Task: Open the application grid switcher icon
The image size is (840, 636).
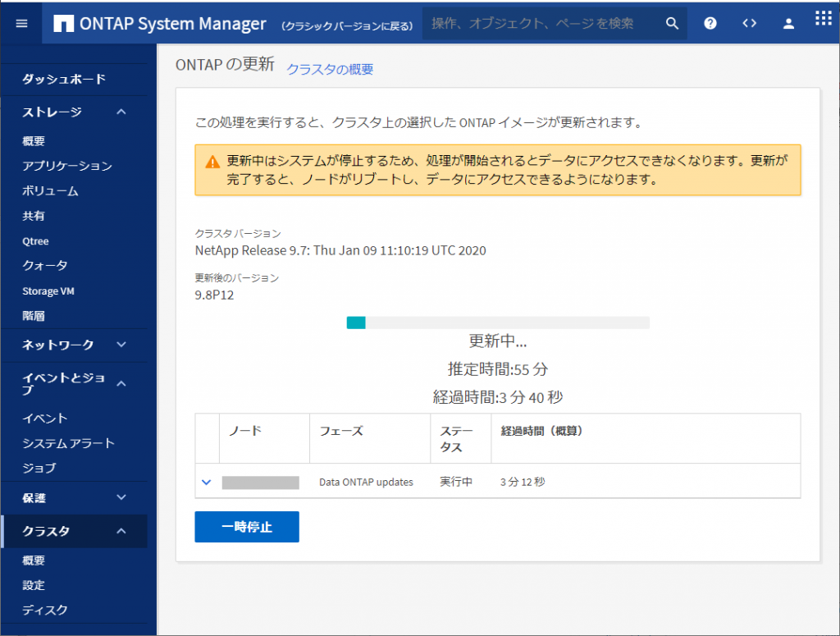Action: pyautogui.click(x=824, y=19)
